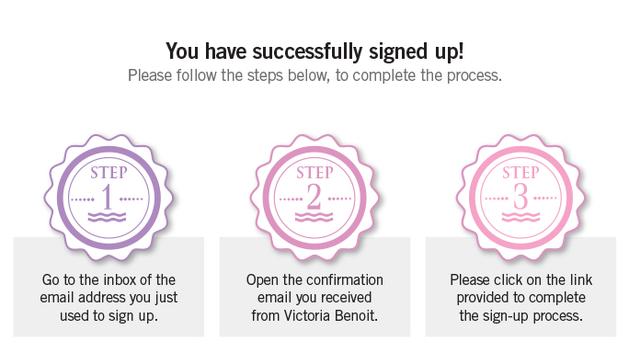Screen dimensions: 629x364
Task: Click the large numeral 2 in the badge
Action: tap(314, 198)
